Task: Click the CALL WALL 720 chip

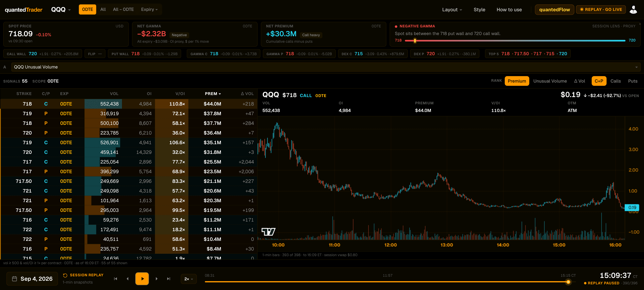Action: tap(42, 54)
